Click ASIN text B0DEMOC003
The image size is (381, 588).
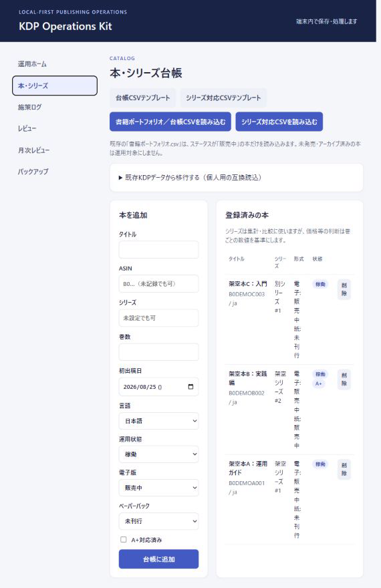(247, 294)
